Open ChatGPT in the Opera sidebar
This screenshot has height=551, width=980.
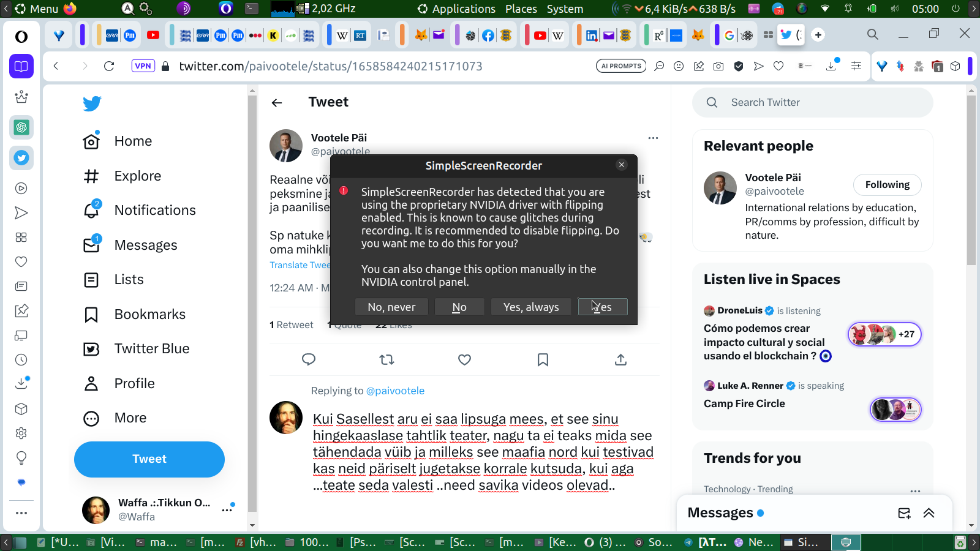[21, 127]
